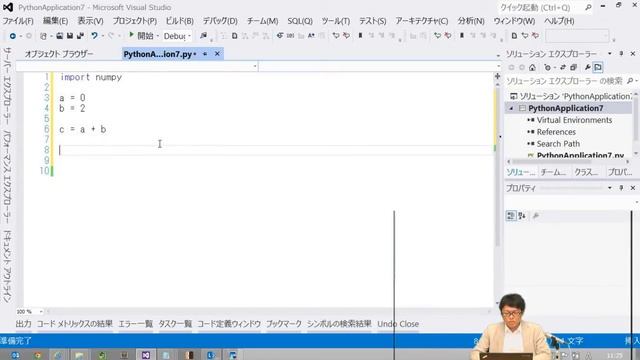Switch to the プロパ... panel tab
Viewport: 640px width, 360px height.
[x=620, y=172]
